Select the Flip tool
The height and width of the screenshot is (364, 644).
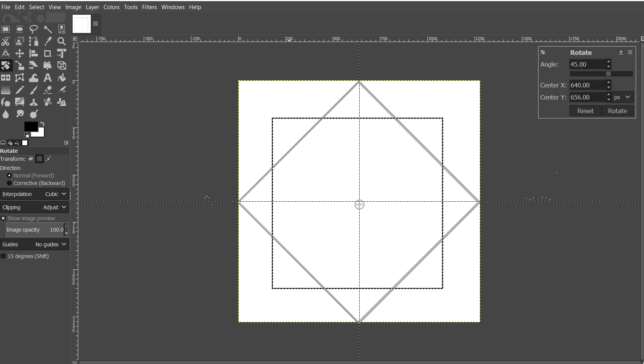click(x=6, y=78)
